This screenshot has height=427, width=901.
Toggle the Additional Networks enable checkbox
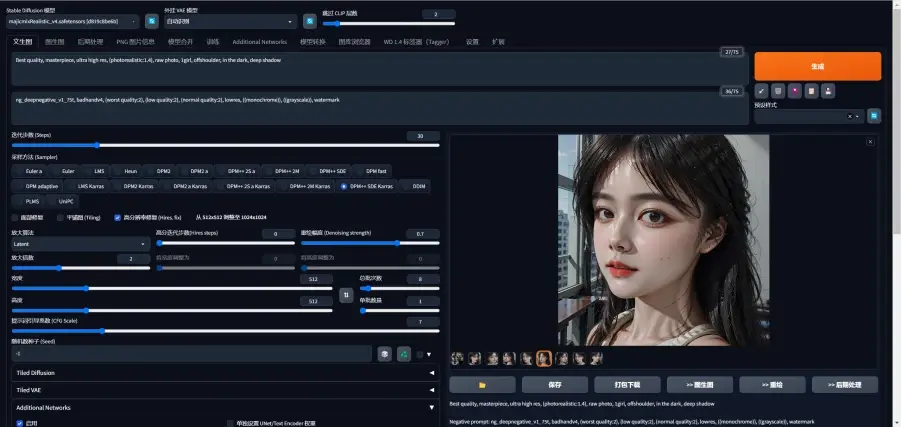[x=20, y=423]
